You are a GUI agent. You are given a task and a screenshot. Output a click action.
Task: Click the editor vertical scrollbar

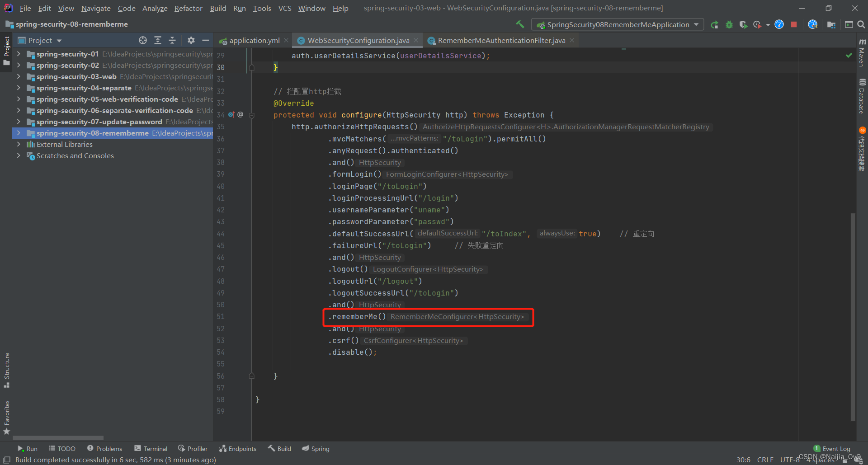853,316
